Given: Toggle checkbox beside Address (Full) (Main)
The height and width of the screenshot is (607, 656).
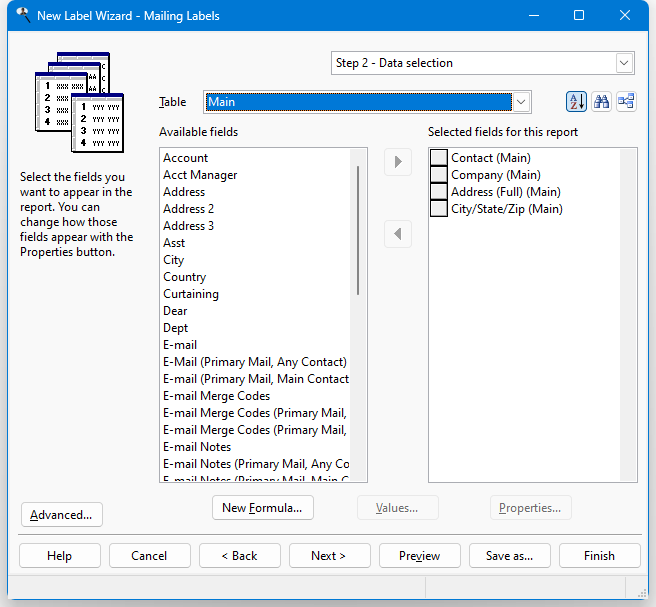Looking at the screenshot, I should (x=439, y=192).
